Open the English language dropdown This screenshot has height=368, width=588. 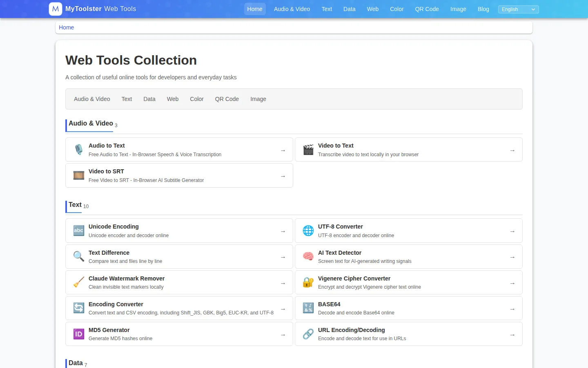coord(518,9)
